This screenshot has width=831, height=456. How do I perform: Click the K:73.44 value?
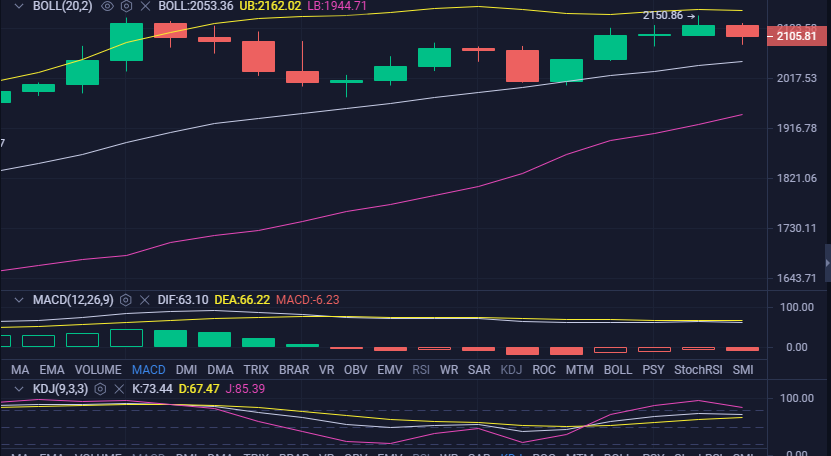point(152,389)
